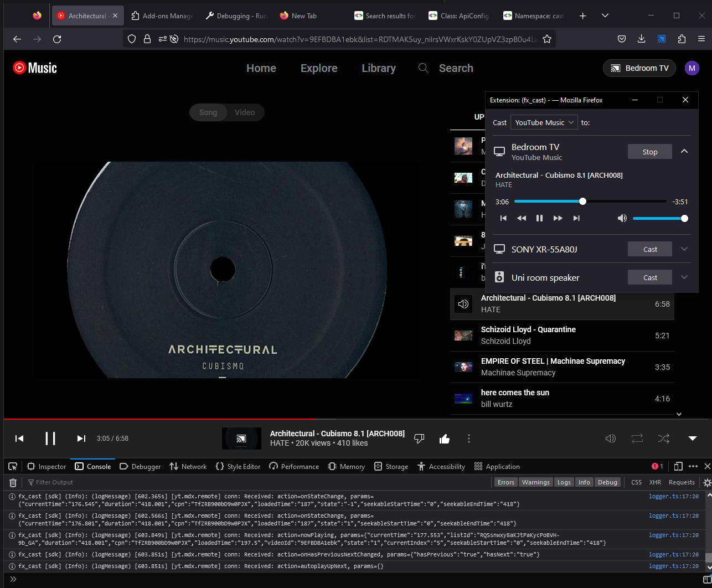The width and height of the screenshot is (712, 588).
Task: Toggle the Warnings console filter
Action: coord(536,482)
